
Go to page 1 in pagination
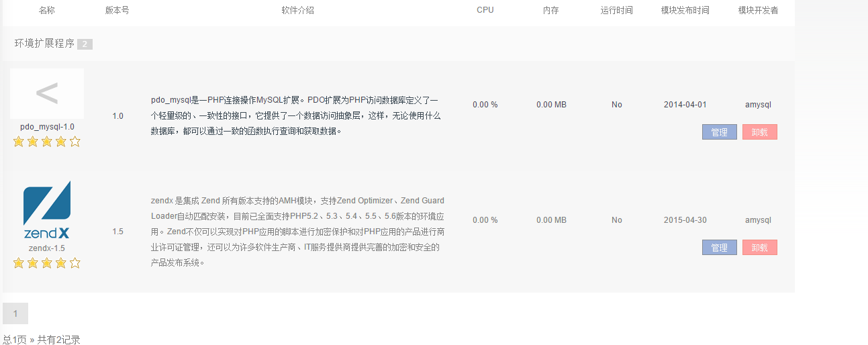[x=15, y=313]
